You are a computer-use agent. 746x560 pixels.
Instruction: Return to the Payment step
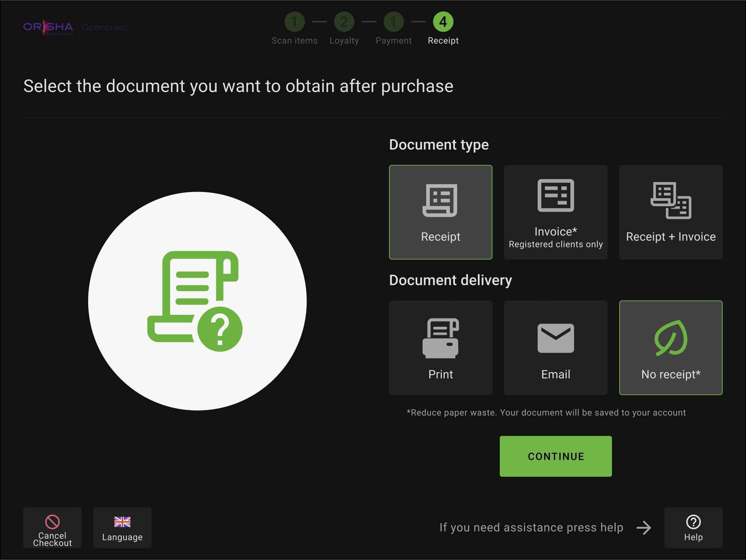click(x=393, y=22)
